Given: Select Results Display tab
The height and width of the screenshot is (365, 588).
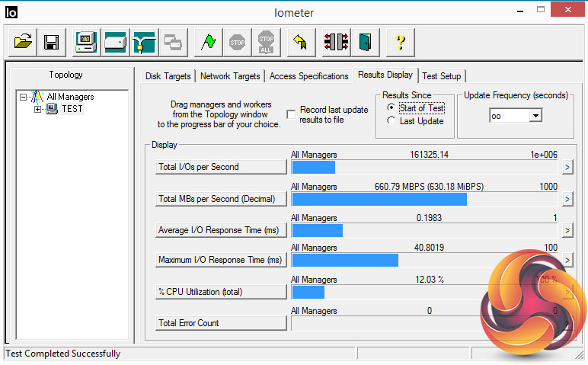Looking at the screenshot, I should pos(385,75).
